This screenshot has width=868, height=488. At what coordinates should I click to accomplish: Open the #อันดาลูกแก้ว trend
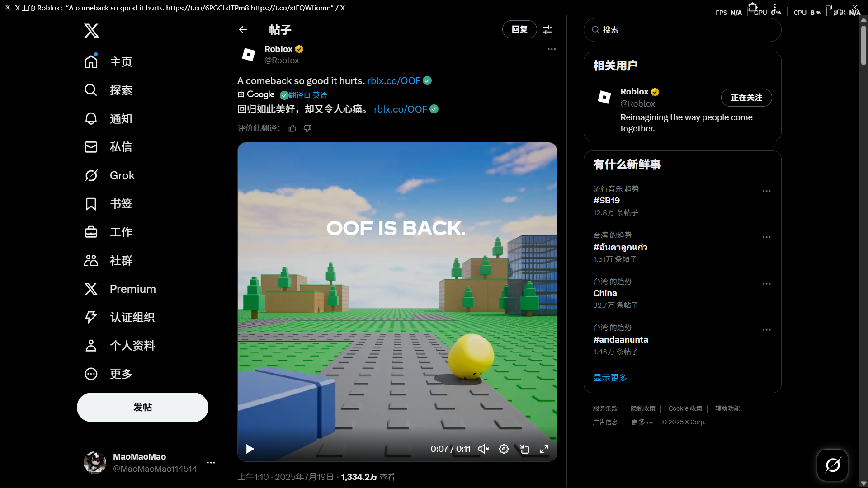[620, 247]
